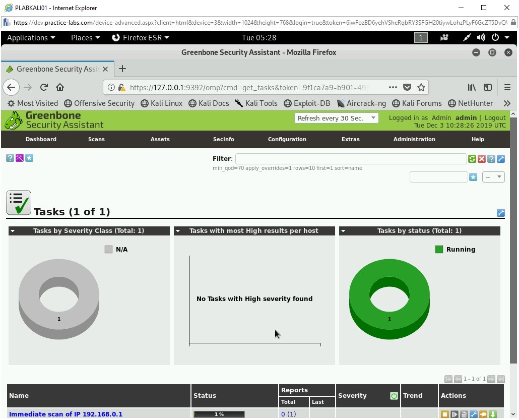
Task: Click the trashcan icon for the scan task
Action: pos(464,414)
